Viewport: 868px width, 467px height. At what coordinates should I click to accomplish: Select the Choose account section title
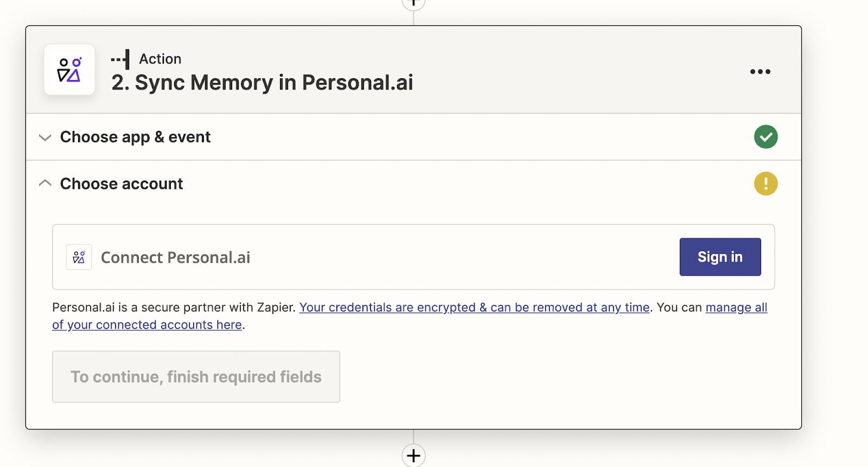(122, 184)
